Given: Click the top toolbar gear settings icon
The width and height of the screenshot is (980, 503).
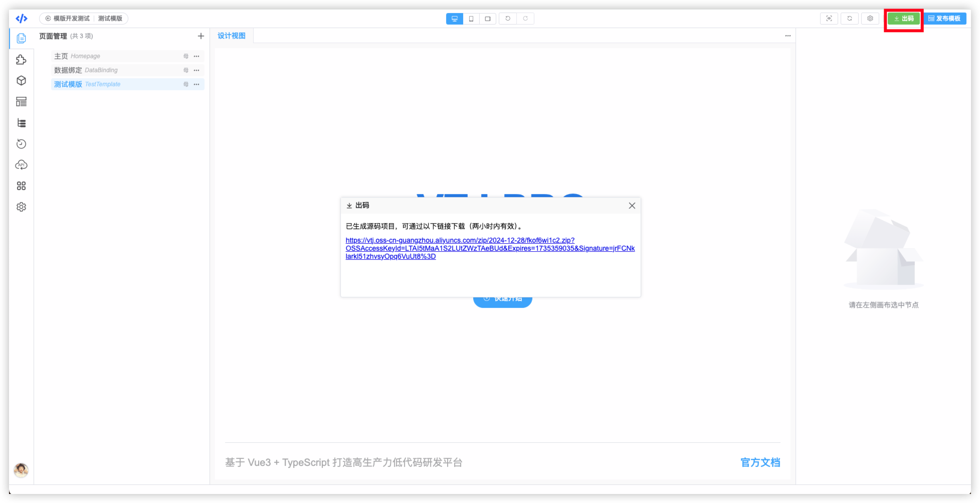Looking at the screenshot, I should click(x=870, y=19).
